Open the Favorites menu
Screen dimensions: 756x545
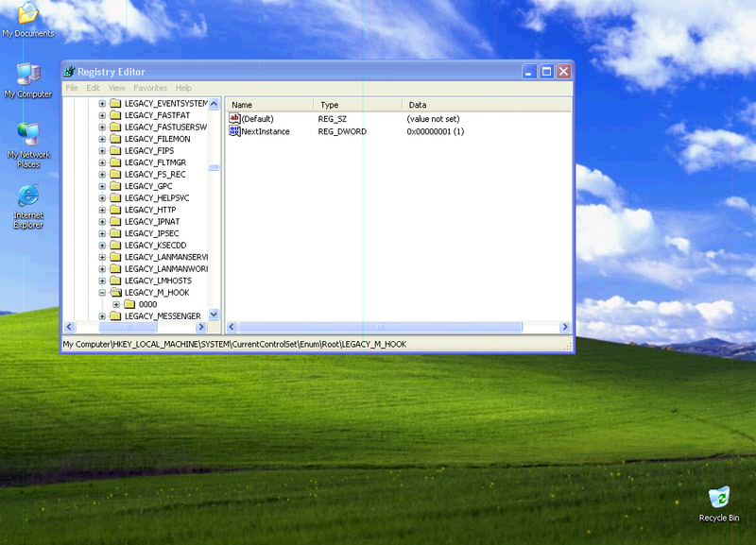(x=149, y=88)
